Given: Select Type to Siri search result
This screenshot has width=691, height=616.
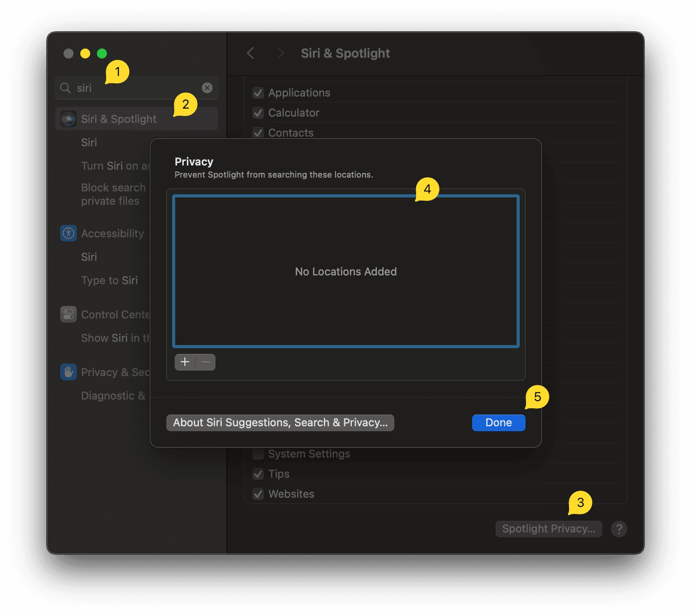Looking at the screenshot, I should point(109,280).
